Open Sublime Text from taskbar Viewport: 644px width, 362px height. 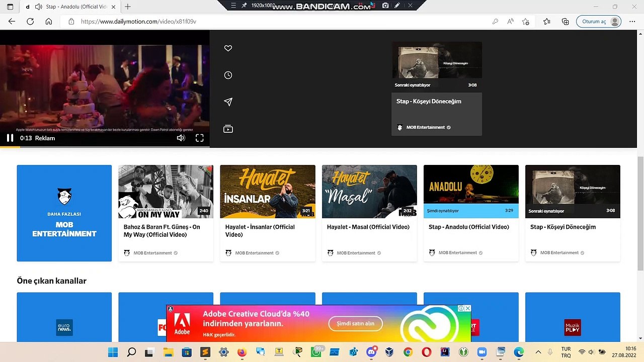coord(205,352)
